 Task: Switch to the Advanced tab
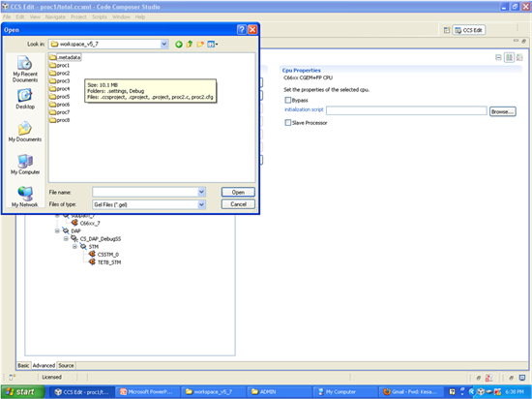(44, 365)
